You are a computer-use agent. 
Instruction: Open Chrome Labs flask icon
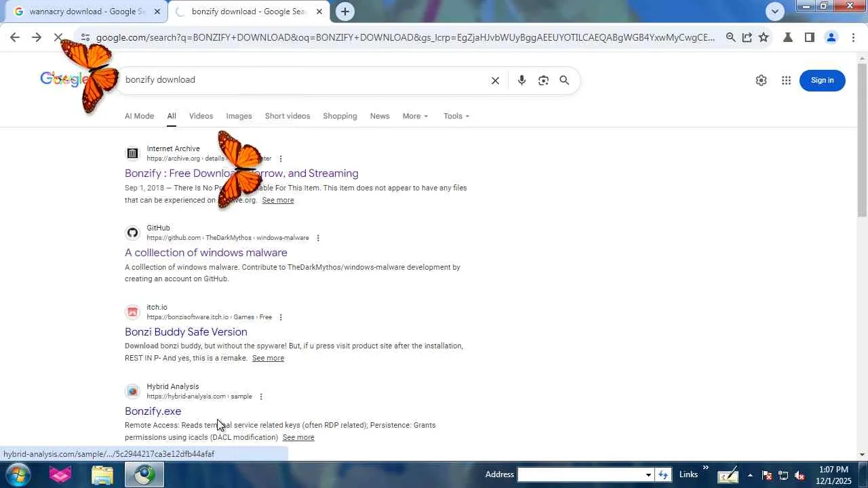(788, 38)
